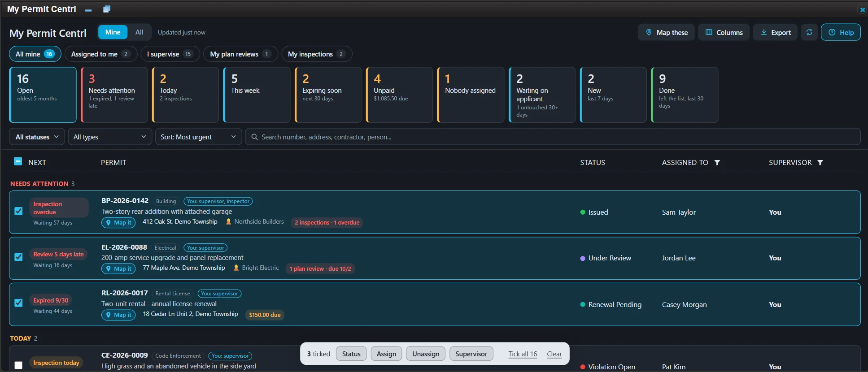Click the Map it pin for RL-2026-0017
868x372 pixels.
pyautogui.click(x=118, y=315)
